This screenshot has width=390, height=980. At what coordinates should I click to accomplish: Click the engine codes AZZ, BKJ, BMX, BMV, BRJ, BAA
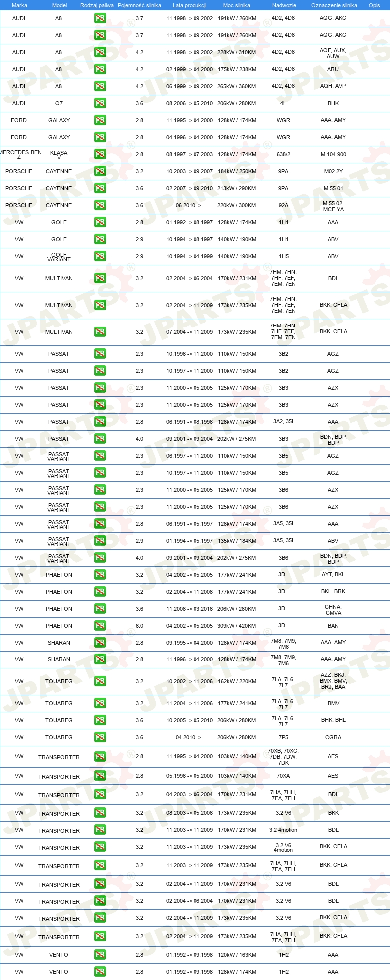pos(333,681)
